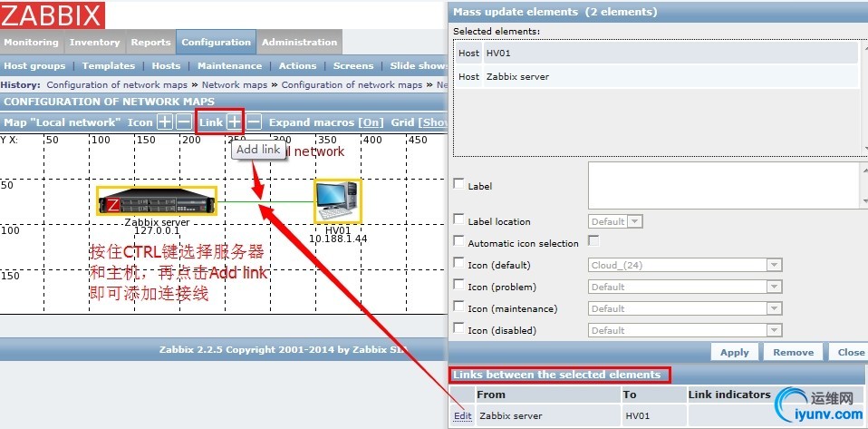The width and height of the screenshot is (868, 429).
Task: Click the Icon minus (remove icon) button
Action: [x=184, y=122]
